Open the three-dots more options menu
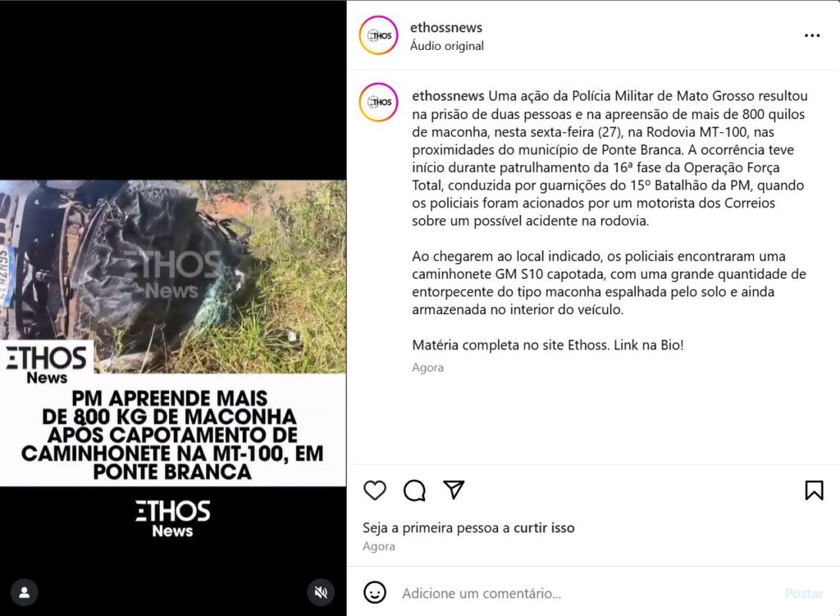Screen dimensions: 840x616 pos(812,35)
